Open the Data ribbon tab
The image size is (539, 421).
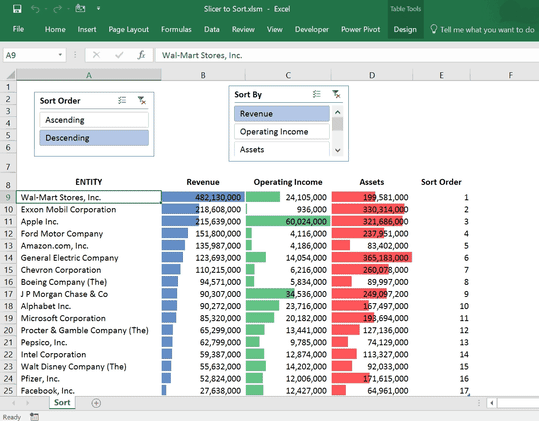(212, 30)
